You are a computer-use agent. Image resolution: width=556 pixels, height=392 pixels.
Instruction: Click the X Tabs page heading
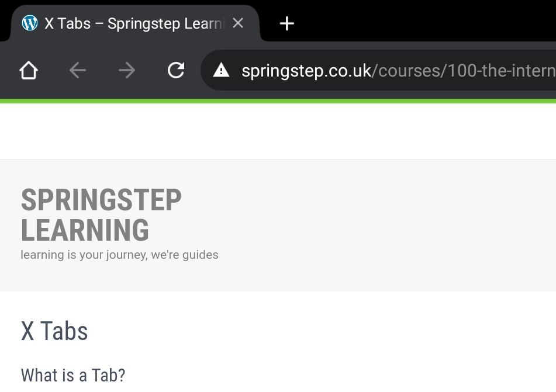(x=54, y=331)
